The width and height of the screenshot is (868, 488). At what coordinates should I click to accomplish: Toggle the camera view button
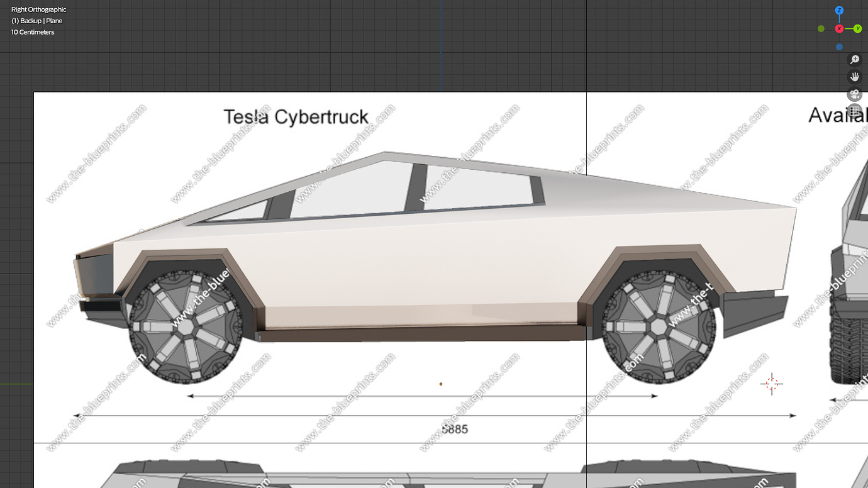(x=855, y=94)
